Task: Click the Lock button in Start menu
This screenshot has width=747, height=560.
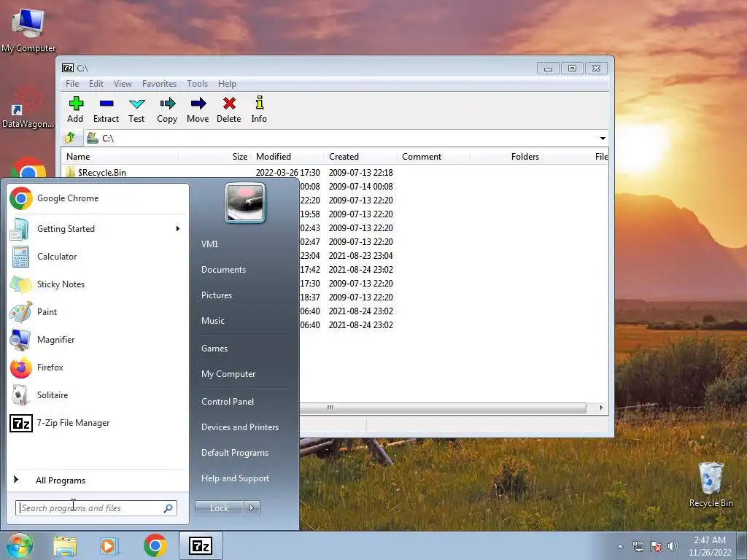Action: pyautogui.click(x=219, y=508)
